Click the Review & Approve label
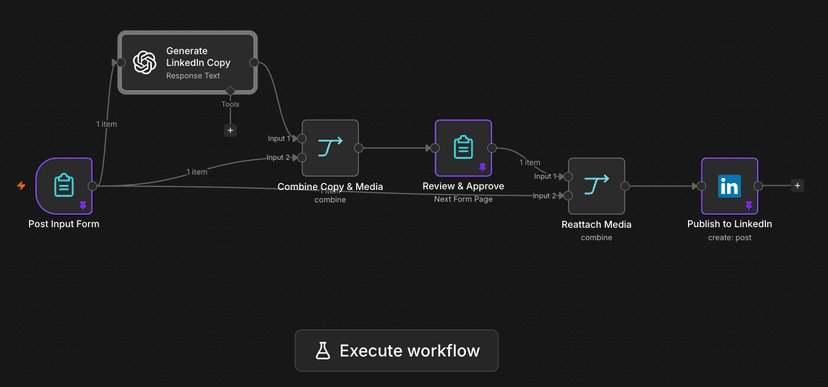The height and width of the screenshot is (387, 828). (463, 186)
